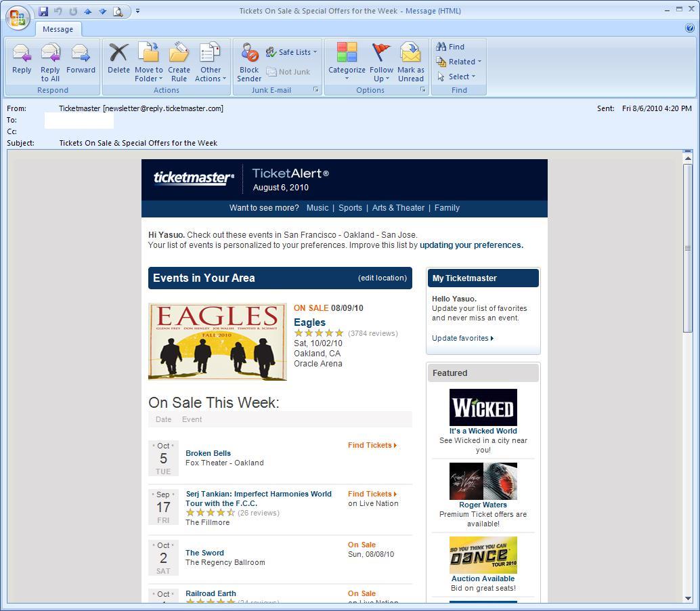Viewport: 700px width, 611px height.
Task: Click Find Tickets for Broken Bells
Action: tap(372, 445)
